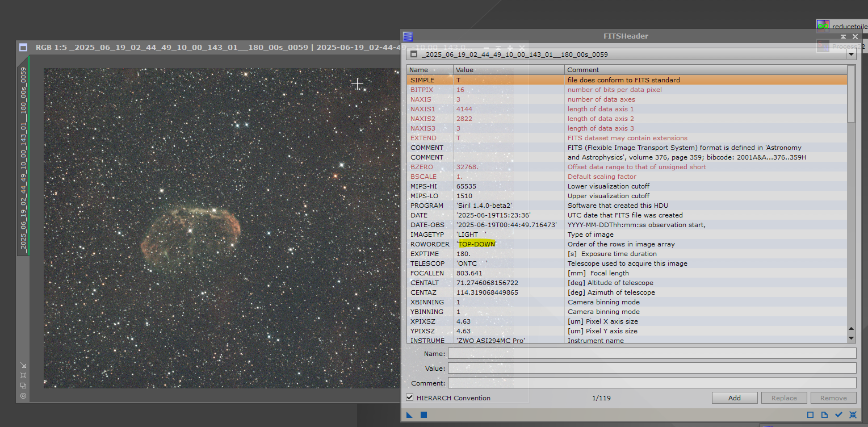Click the overlapping squares icon in image window sidebar

click(23, 386)
